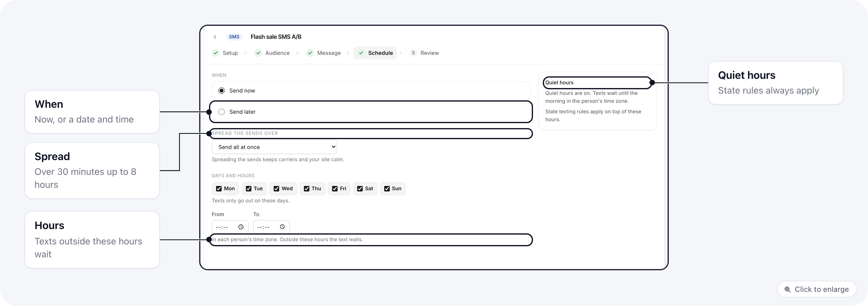Screen dimensions: 868x306
Task: Click the magnifier icon in Click to enlarge
Action: point(787,289)
